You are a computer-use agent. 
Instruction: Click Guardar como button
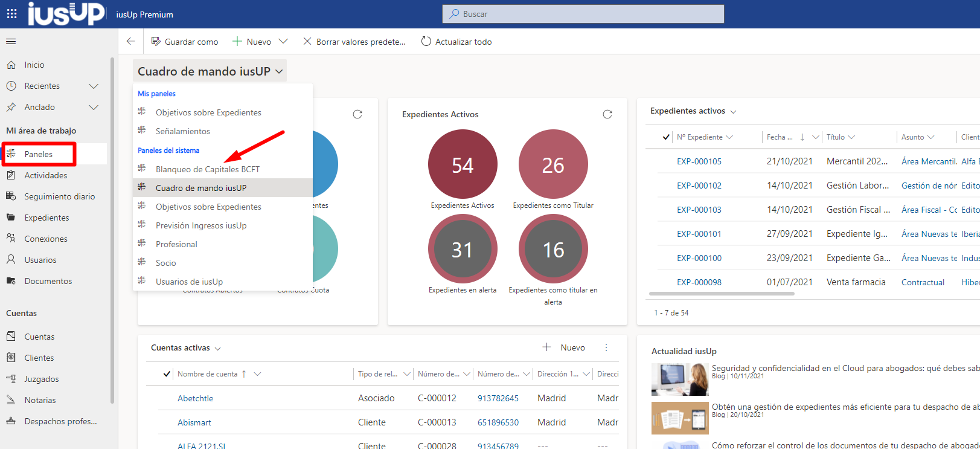(185, 42)
